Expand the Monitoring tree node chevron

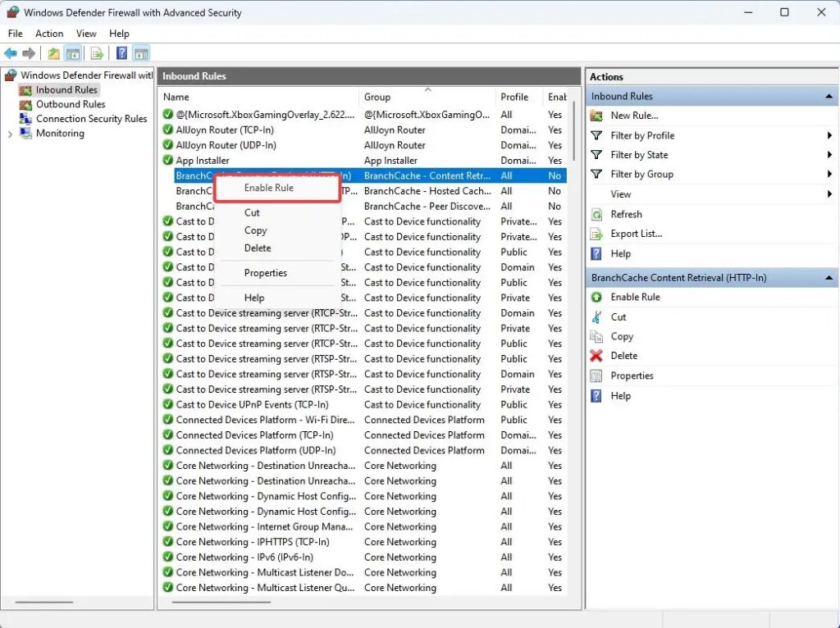coord(10,134)
